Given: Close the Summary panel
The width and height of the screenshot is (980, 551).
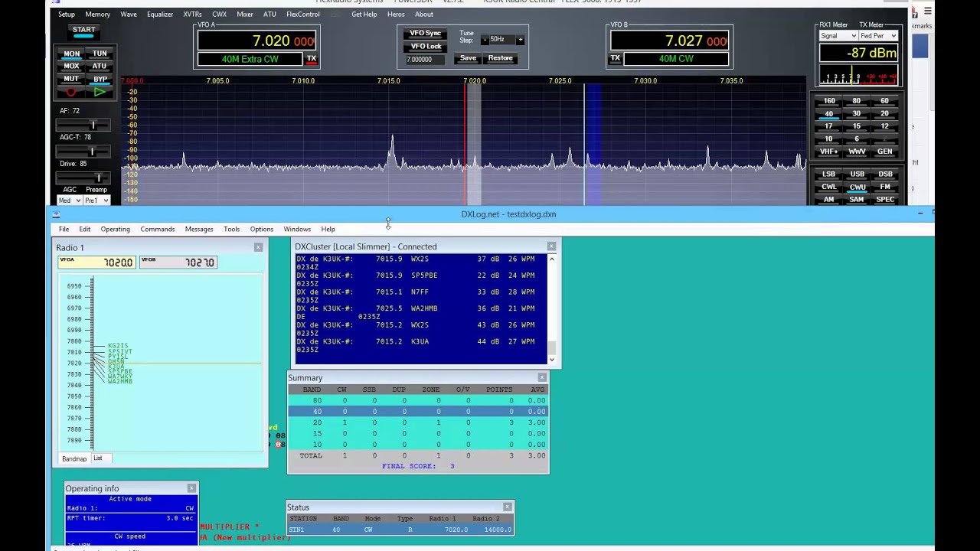Looking at the screenshot, I should [x=542, y=377].
